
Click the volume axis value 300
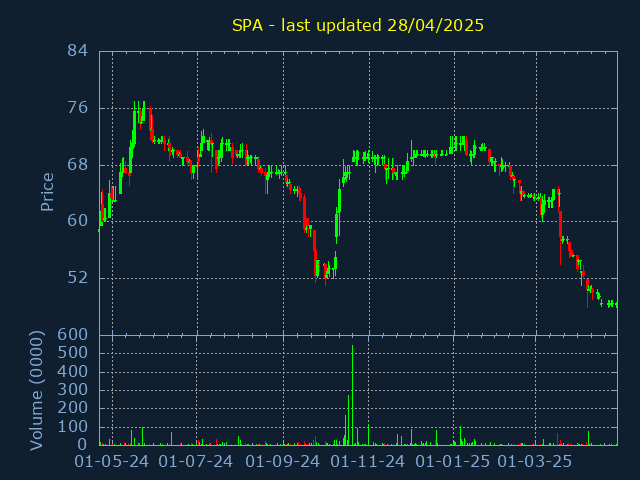[x=73, y=390]
